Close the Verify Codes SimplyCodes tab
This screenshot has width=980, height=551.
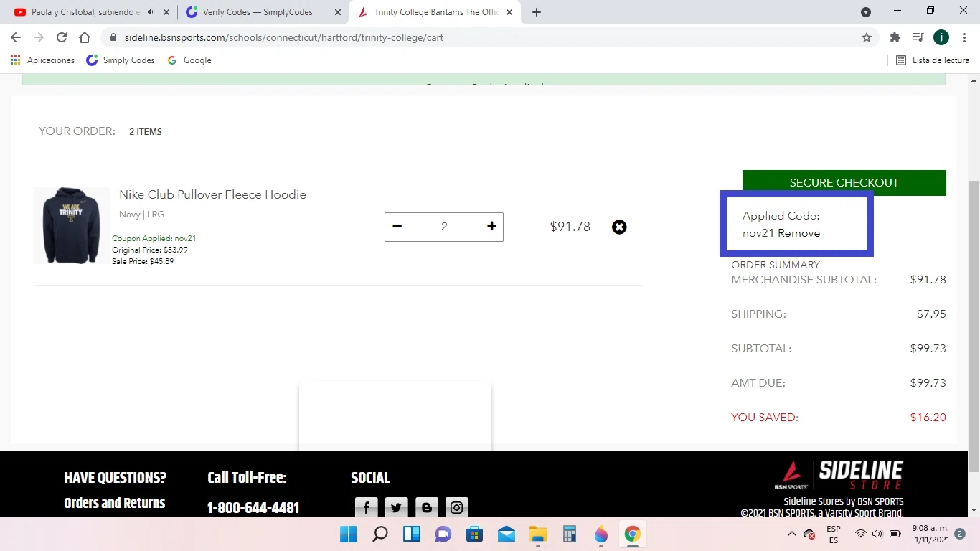tap(337, 12)
